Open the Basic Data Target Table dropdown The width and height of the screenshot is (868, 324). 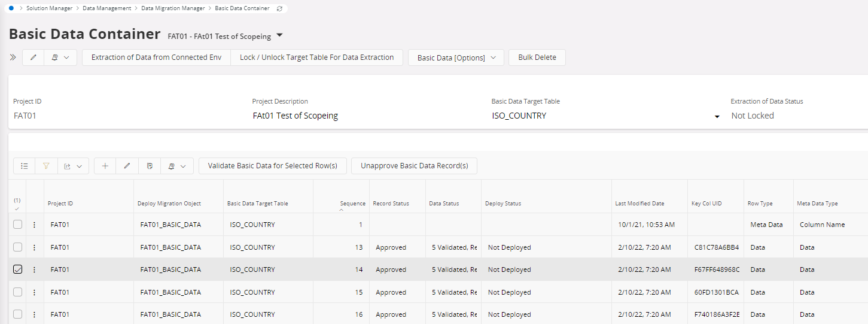pos(717,116)
